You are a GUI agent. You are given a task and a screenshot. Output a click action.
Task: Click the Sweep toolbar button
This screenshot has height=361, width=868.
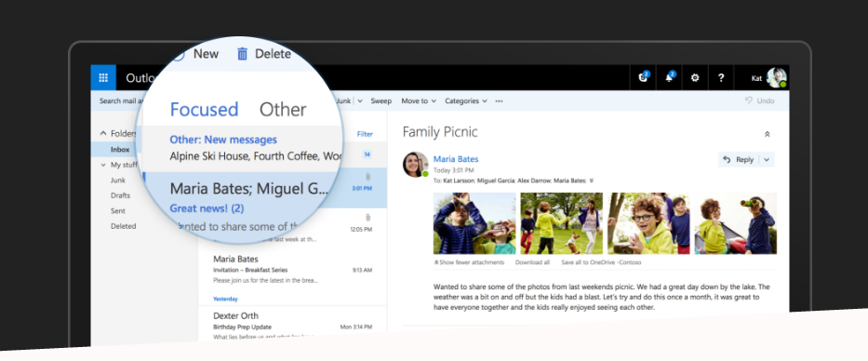coord(381,100)
